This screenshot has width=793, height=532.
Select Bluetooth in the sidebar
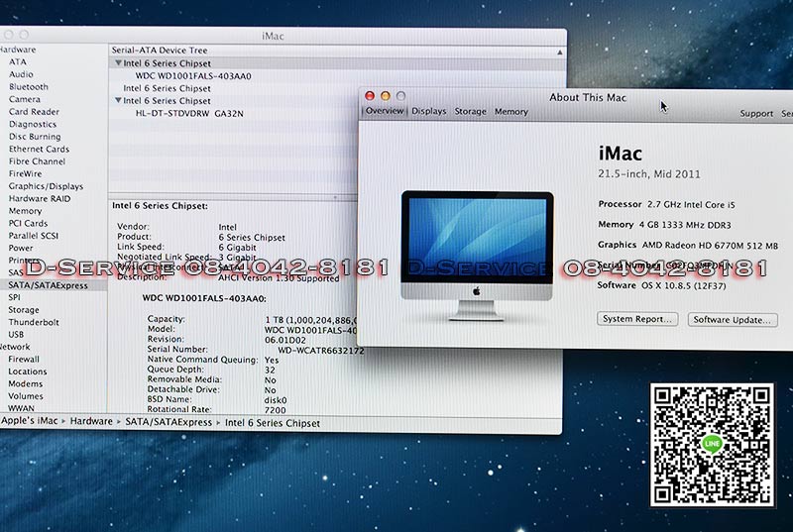pos(29,87)
